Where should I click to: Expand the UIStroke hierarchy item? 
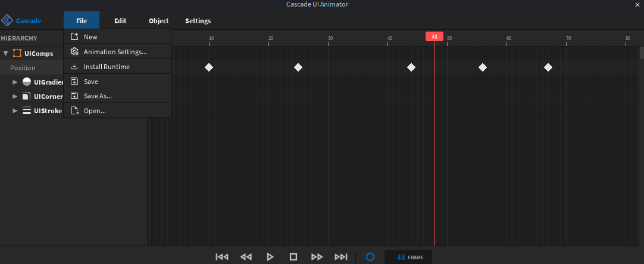click(15, 110)
